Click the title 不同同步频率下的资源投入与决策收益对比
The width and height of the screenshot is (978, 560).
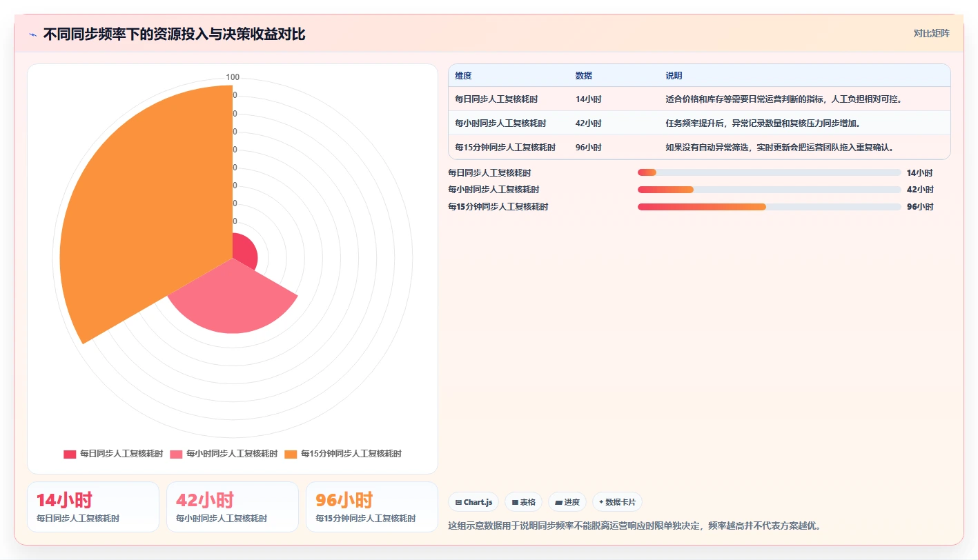(174, 34)
